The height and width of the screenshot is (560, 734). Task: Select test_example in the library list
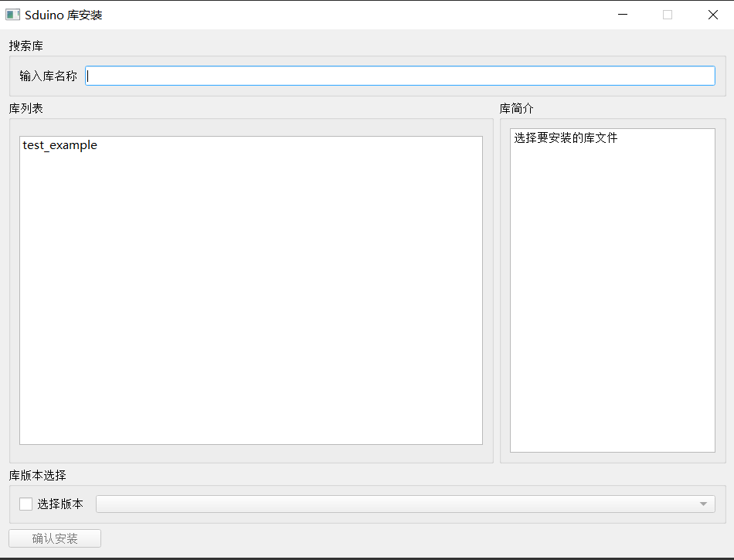pyautogui.click(x=60, y=145)
